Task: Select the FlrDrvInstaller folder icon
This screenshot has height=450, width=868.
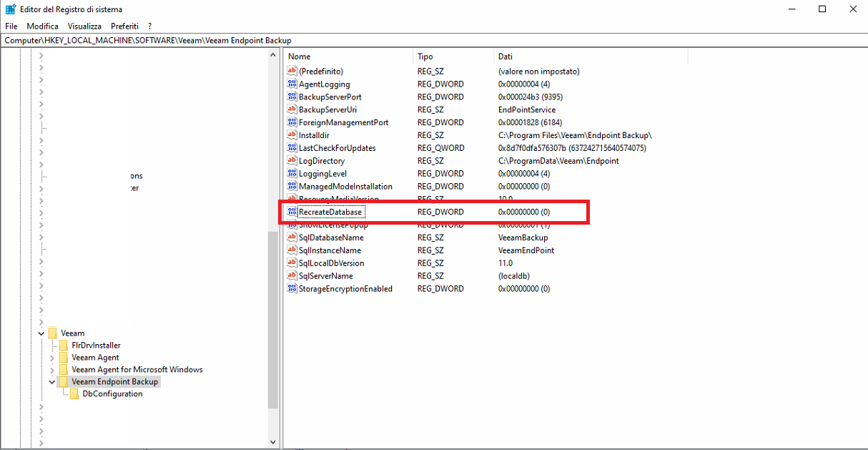Action: (x=64, y=346)
